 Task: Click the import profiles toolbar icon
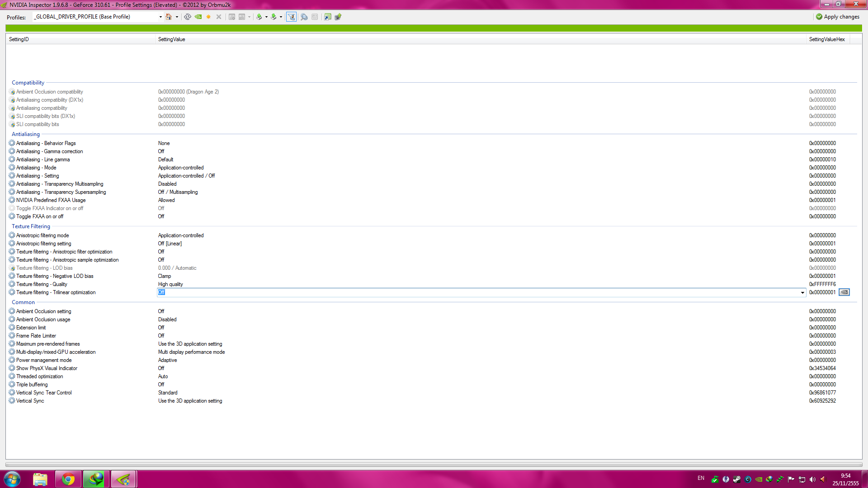tap(274, 17)
